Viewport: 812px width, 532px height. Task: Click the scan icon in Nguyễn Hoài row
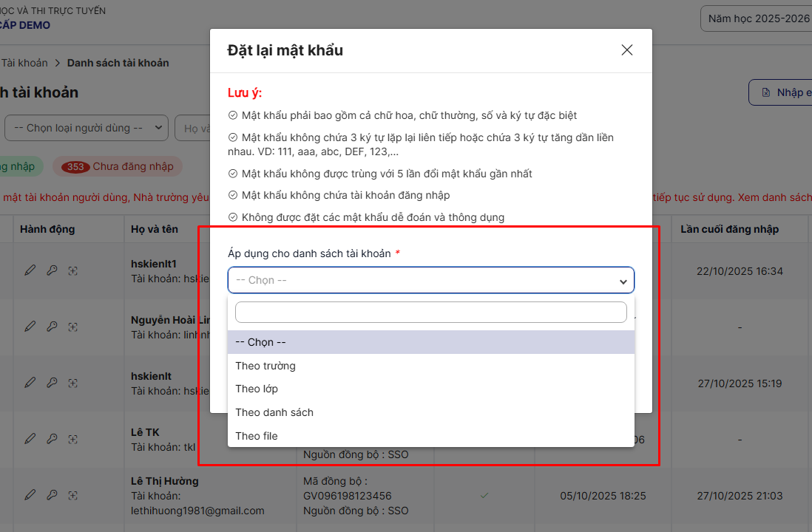coord(73,327)
